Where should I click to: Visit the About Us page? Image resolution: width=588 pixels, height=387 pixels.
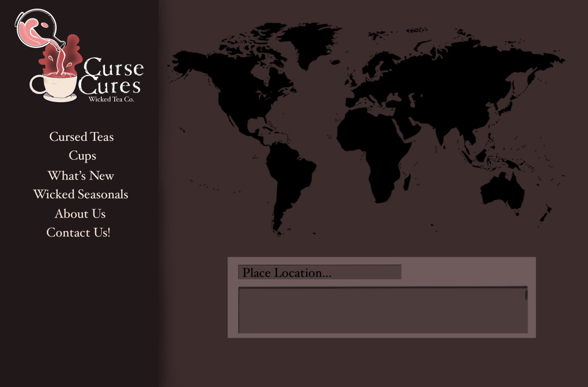[81, 214]
